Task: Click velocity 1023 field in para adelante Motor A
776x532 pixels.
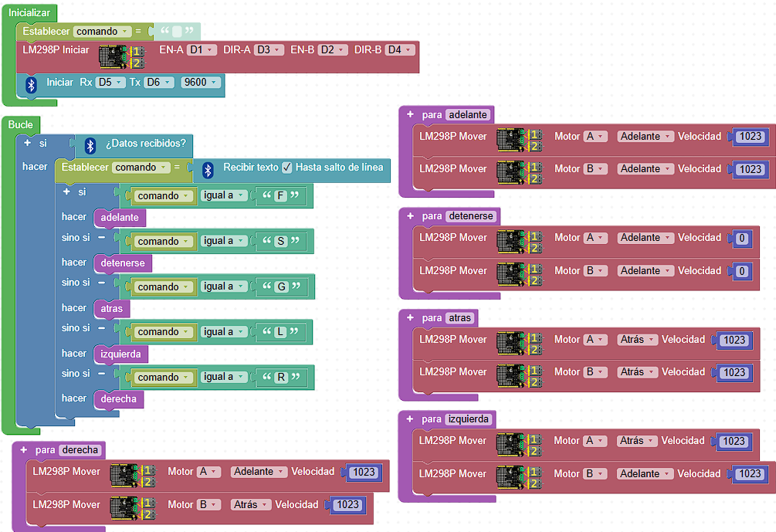Action: point(751,136)
